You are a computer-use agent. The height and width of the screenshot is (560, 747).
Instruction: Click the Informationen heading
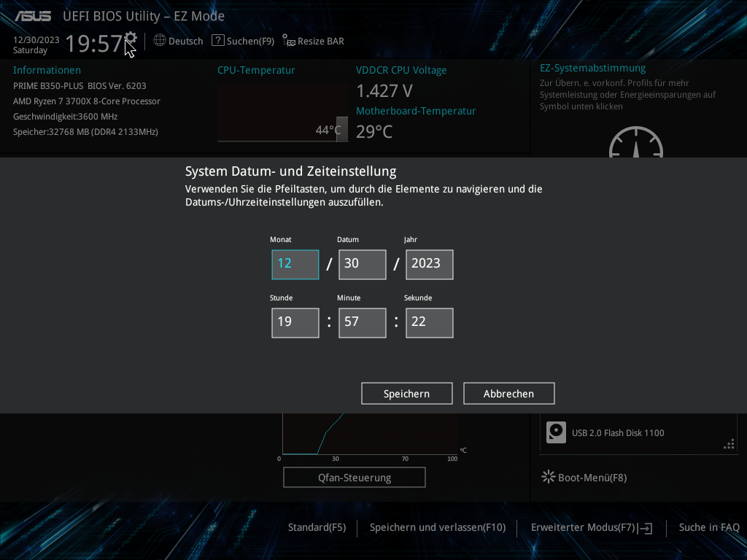[x=47, y=70]
